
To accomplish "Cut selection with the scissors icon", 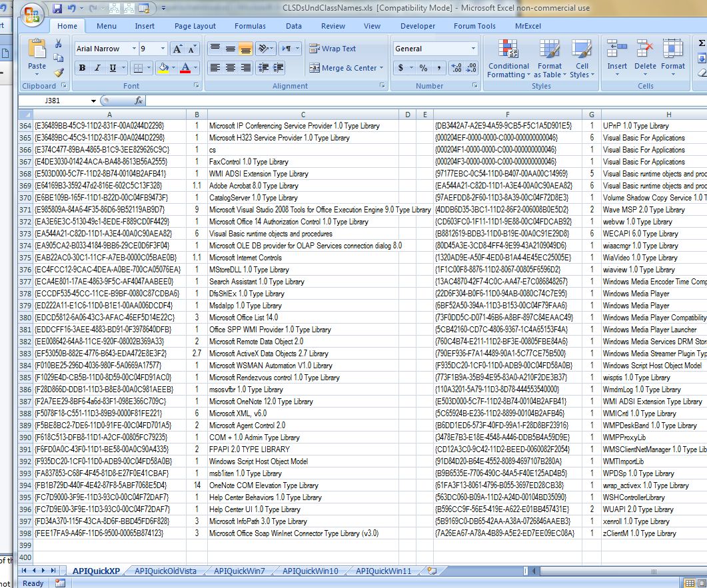I will (x=58, y=44).
